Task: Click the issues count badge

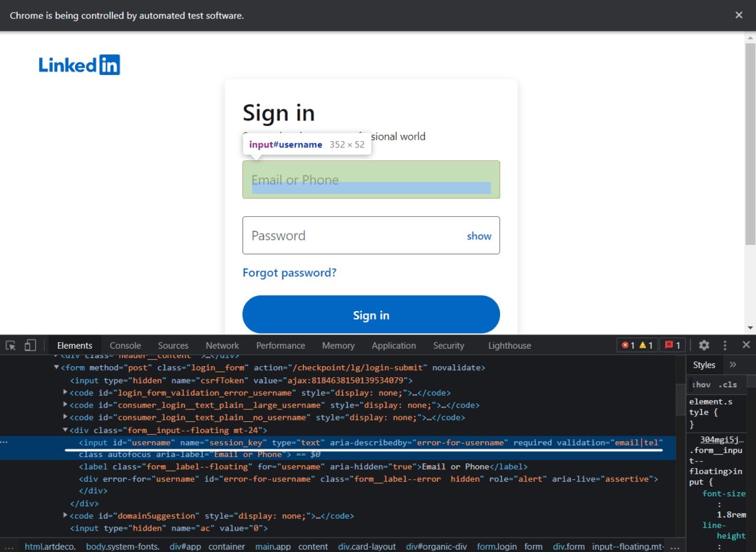Action: (x=673, y=346)
